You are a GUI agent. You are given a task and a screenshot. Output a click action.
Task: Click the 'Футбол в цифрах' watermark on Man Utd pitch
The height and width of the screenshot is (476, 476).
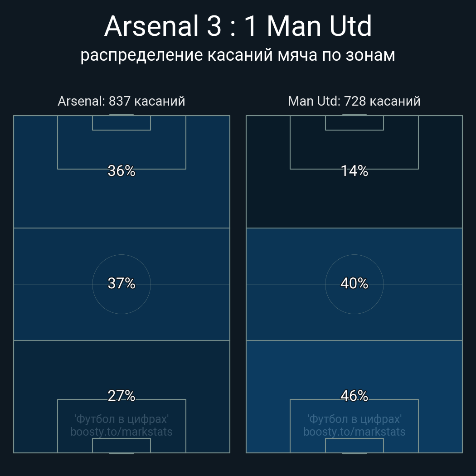354,418
